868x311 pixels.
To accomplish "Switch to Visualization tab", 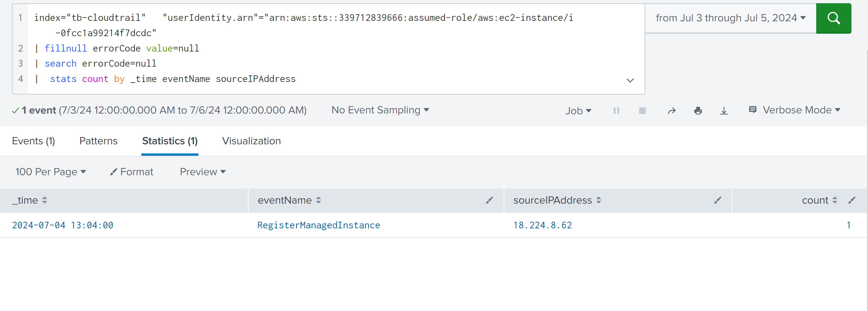I will pyautogui.click(x=251, y=141).
